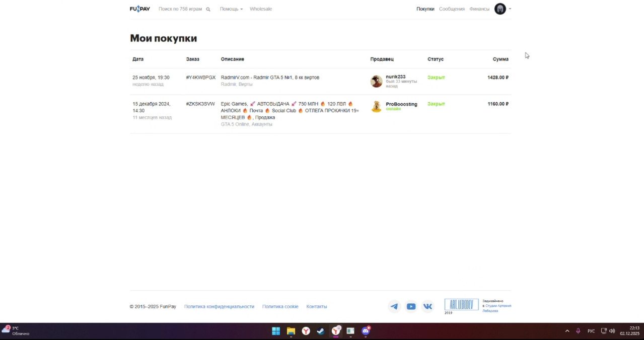
Task: Open the Telegram footer icon
Action: coord(394,306)
